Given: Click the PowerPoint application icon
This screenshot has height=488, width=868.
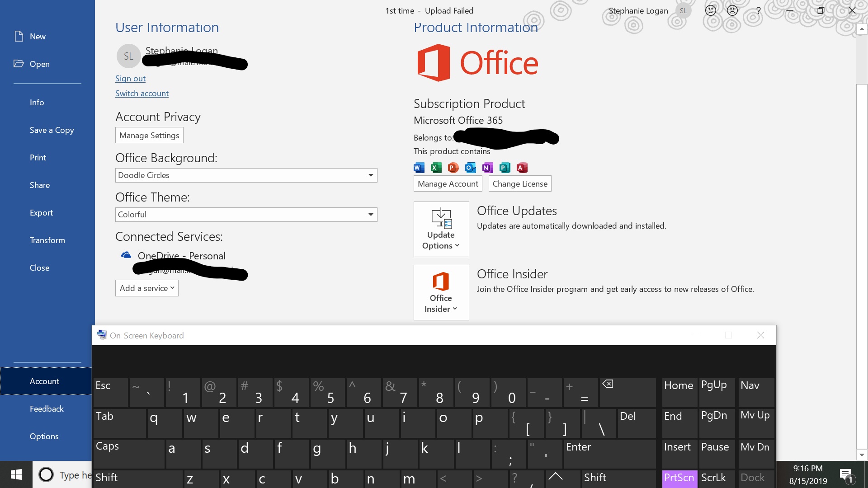Looking at the screenshot, I should tap(453, 168).
